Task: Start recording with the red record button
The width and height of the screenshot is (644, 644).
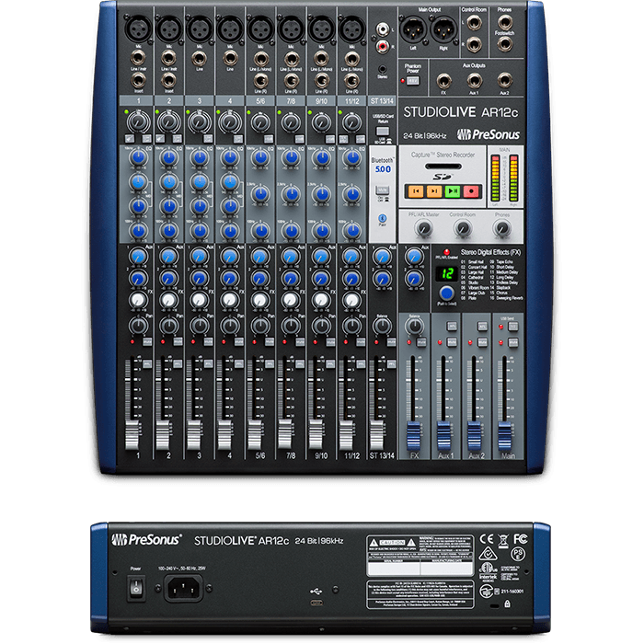Action: coord(471,191)
